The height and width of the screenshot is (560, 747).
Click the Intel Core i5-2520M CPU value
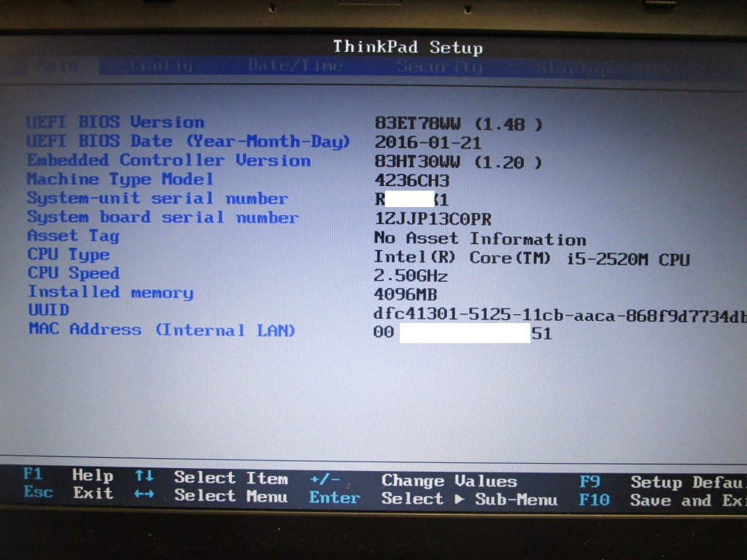532,258
